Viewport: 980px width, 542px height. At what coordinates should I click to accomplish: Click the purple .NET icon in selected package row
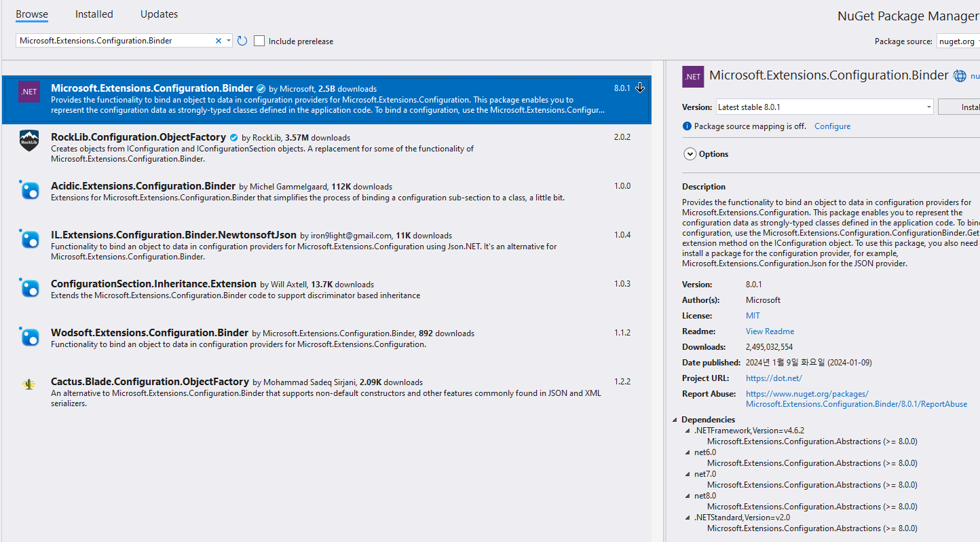click(29, 92)
